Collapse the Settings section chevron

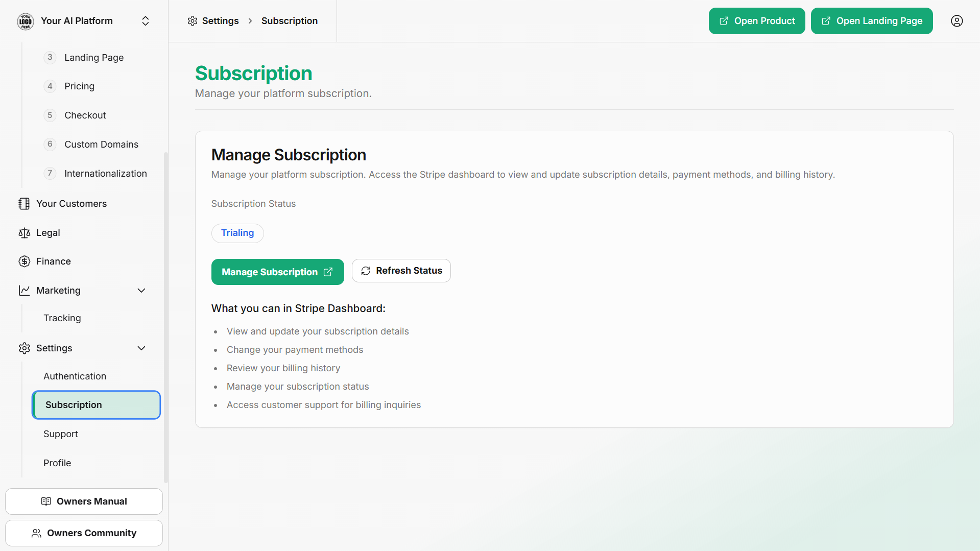pos(141,348)
